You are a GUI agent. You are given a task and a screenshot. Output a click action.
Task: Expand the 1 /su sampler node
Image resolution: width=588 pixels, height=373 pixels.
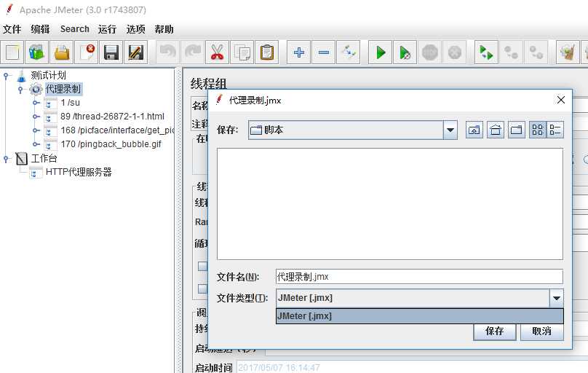[36, 103]
